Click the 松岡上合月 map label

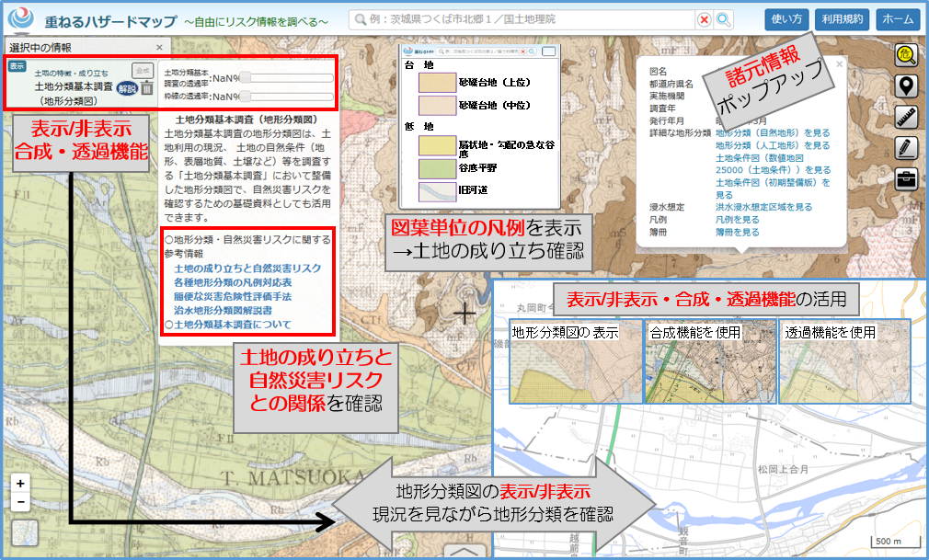[784, 469]
